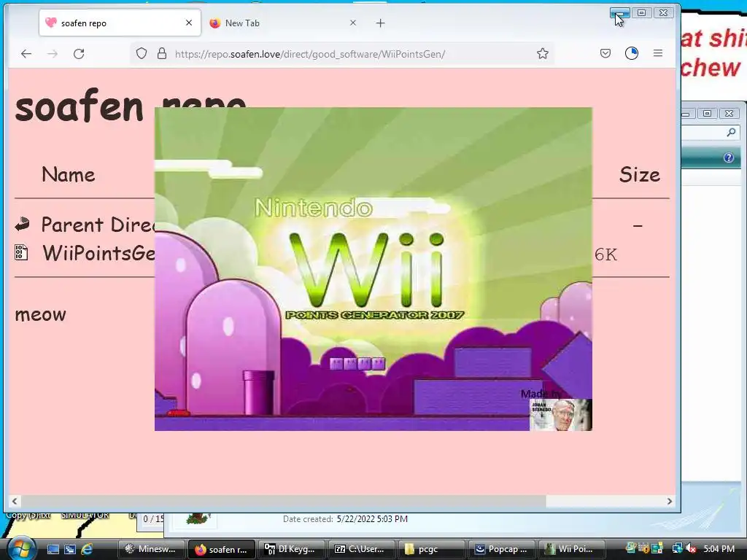Click the Made by portrait picture
This screenshot has height=560, width=747.
point(561,415)
